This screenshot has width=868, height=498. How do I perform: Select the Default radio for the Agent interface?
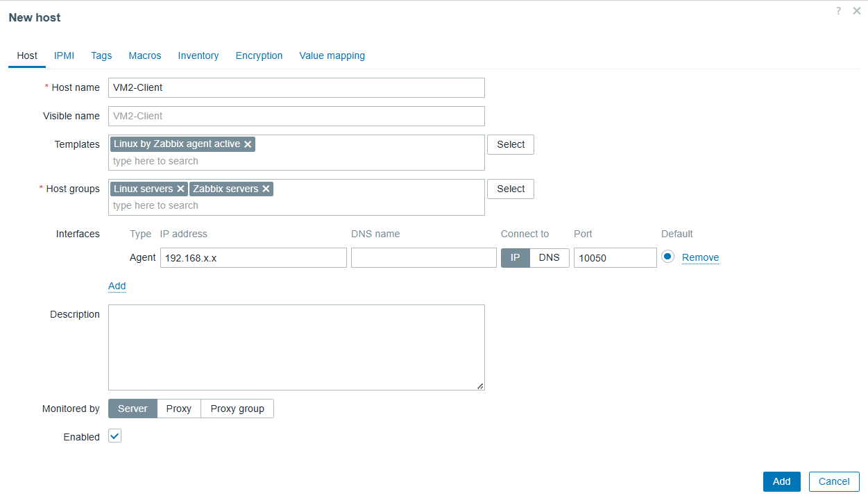point(667,257)
